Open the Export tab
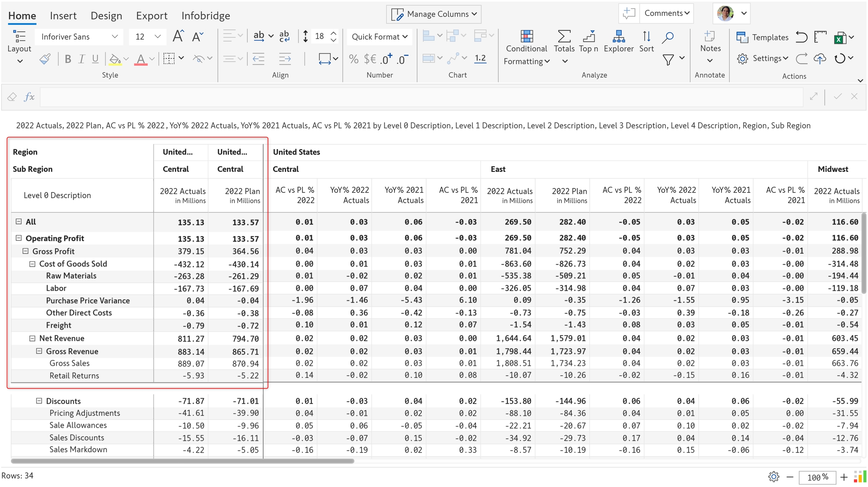This screenshot has width=868, height=487. (151, 15)
